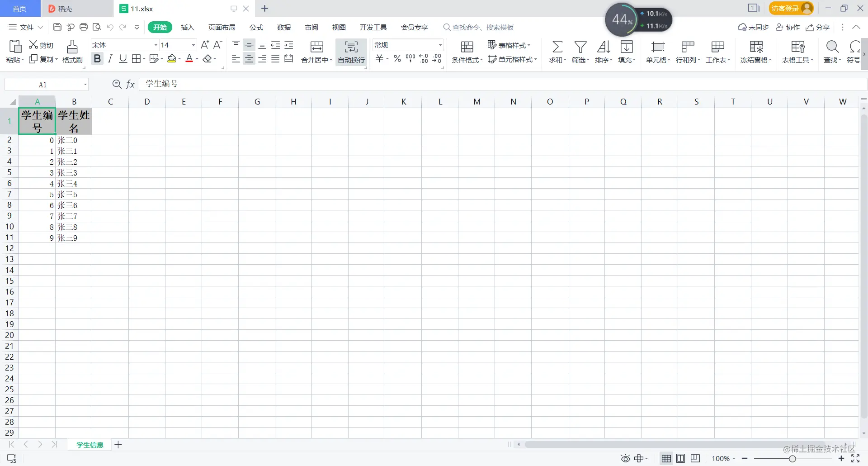Screen dimensions: 868x466
Task: Click the Save icon in quick access bar
Action: pos(57,27)
